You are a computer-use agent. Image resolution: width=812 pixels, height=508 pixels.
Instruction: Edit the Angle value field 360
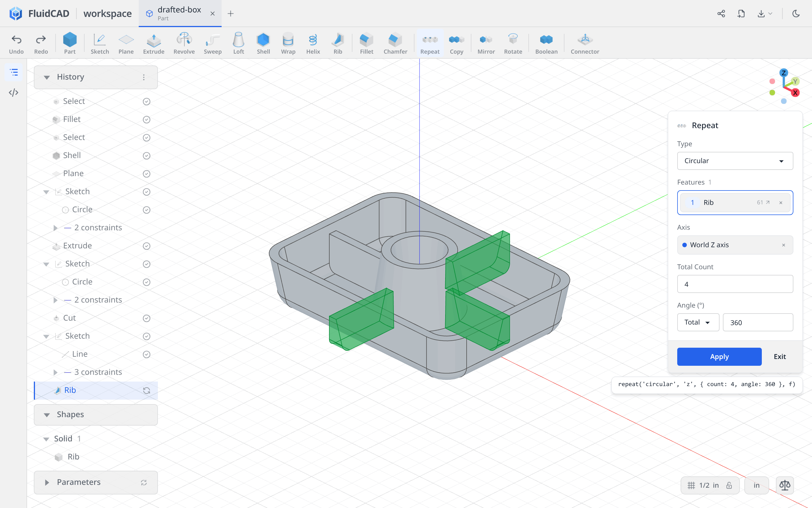click(758, 322)
